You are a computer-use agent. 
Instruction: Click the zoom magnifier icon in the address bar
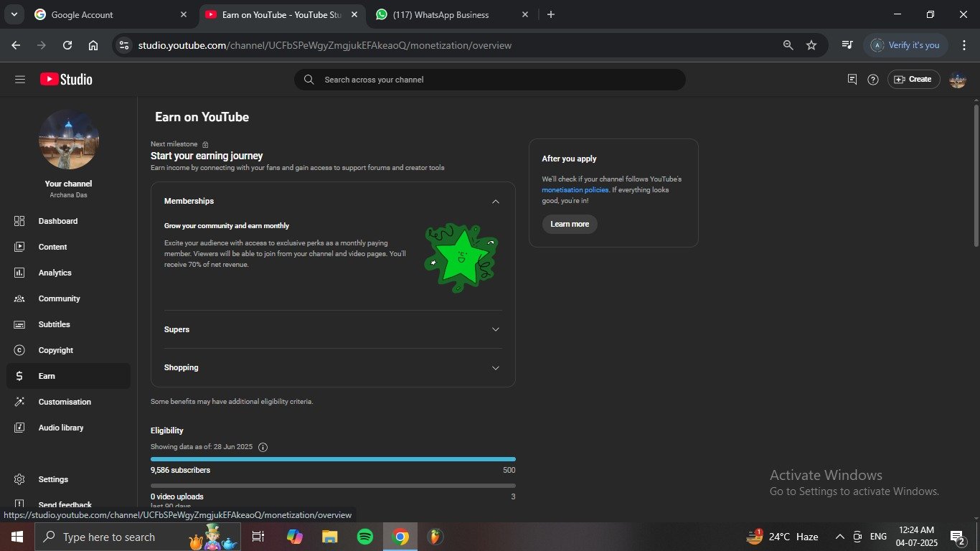pos(788,45)
